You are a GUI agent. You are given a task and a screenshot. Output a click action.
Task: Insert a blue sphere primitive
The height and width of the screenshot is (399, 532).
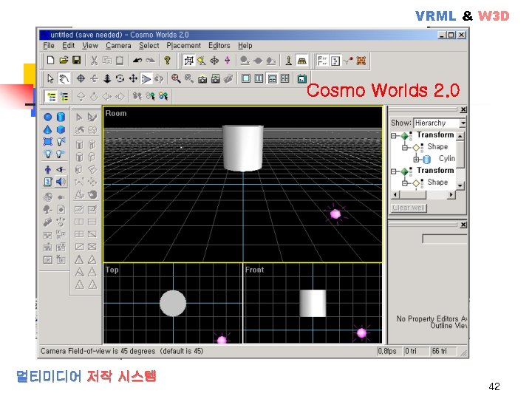(48, 117)
